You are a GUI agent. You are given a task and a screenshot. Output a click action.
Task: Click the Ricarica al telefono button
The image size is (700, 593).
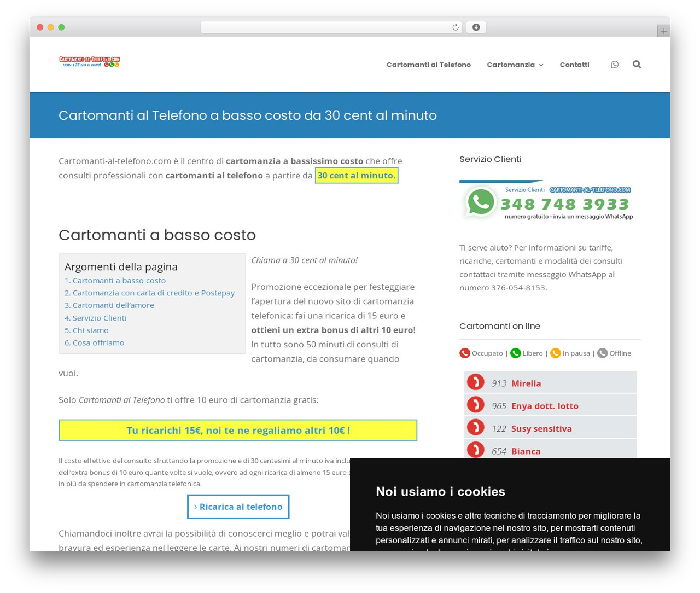[x=238, y=507]
